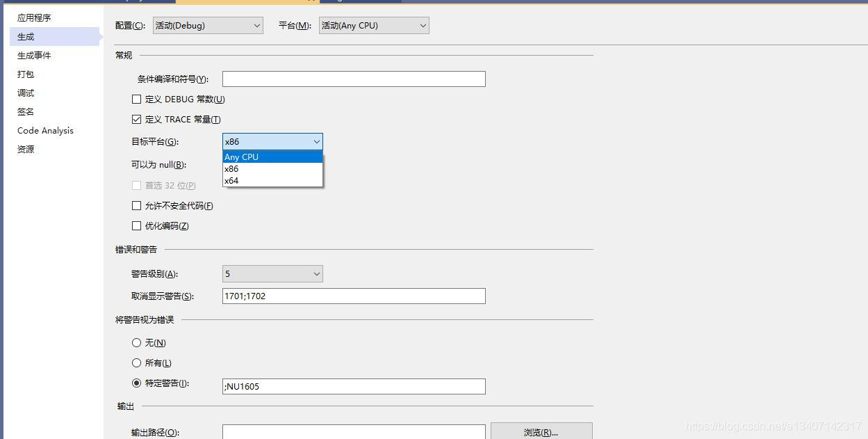The width and height of the screenshot is (868, 439).
Task: Uncheck 定义 TRACE 常量 checkbox
Action: pyautogui.click(x=136, y=119)
